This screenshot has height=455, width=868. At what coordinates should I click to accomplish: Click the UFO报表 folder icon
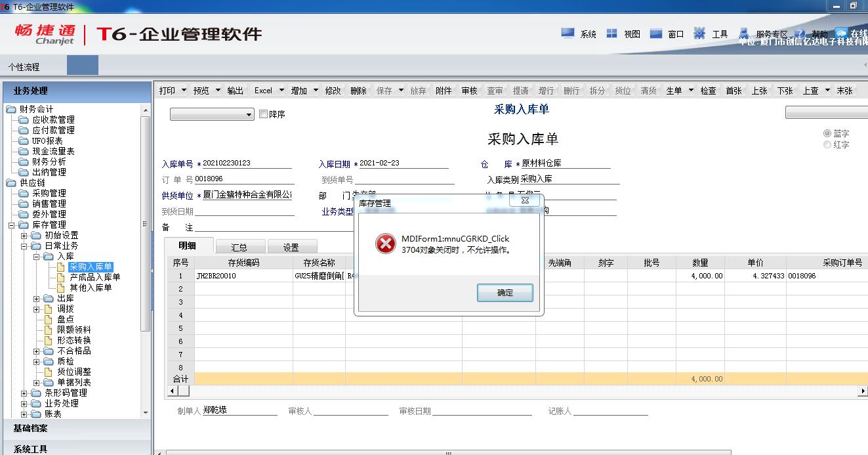point(24,141)
